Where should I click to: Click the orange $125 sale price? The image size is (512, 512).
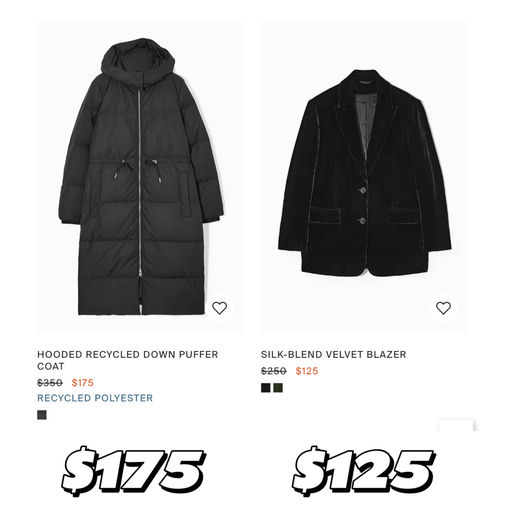click(307, 371)
